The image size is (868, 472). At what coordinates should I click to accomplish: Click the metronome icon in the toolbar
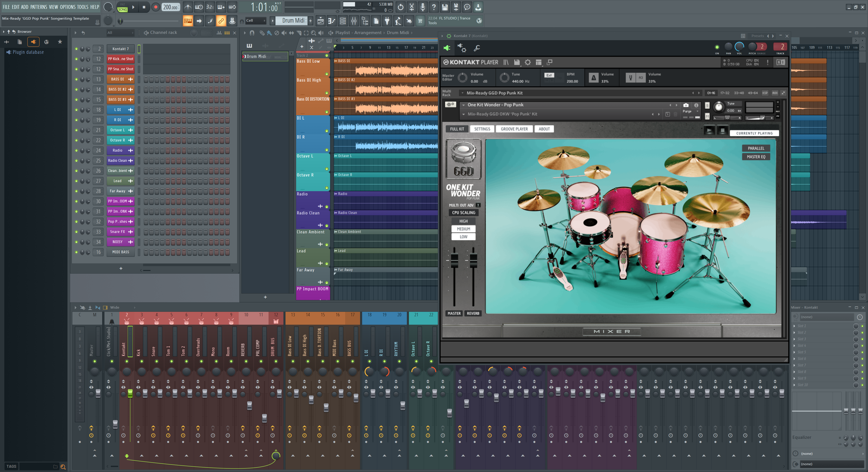coord(188,7)
